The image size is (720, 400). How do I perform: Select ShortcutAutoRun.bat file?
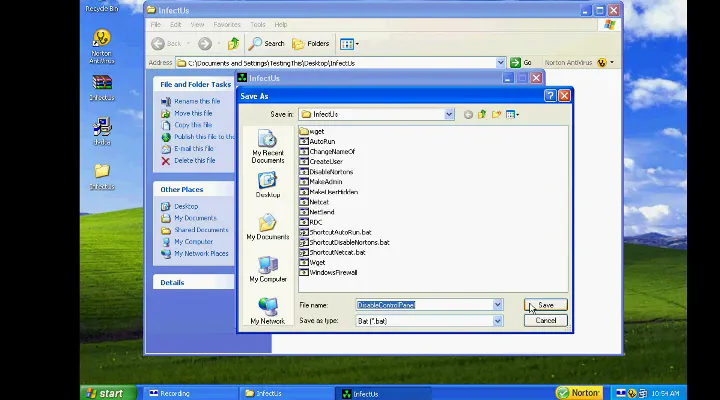click(336, 232)
